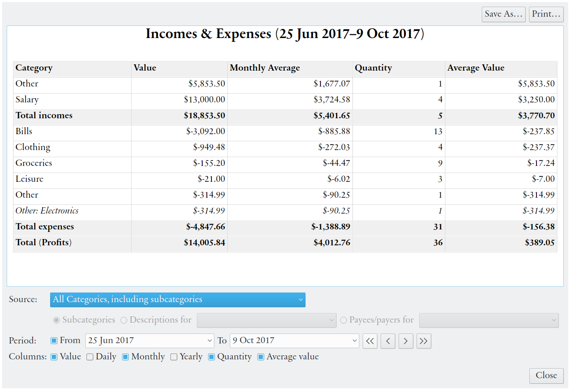Open the Source categories dropdown
The height and width of the screenshot is (392, 572).
click(x=178, y=300)
